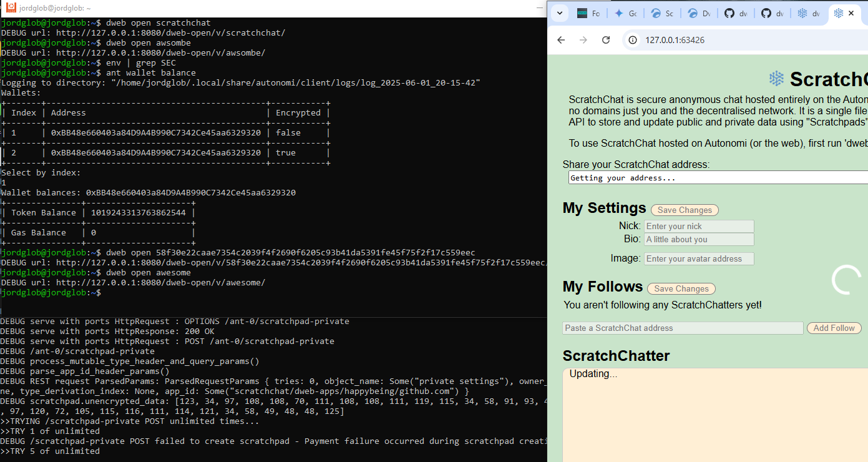Click the 'Updating...' ScratchChatter text area
Image resolution: width=868 pixels, height=462 pixels.
point(715,415)
